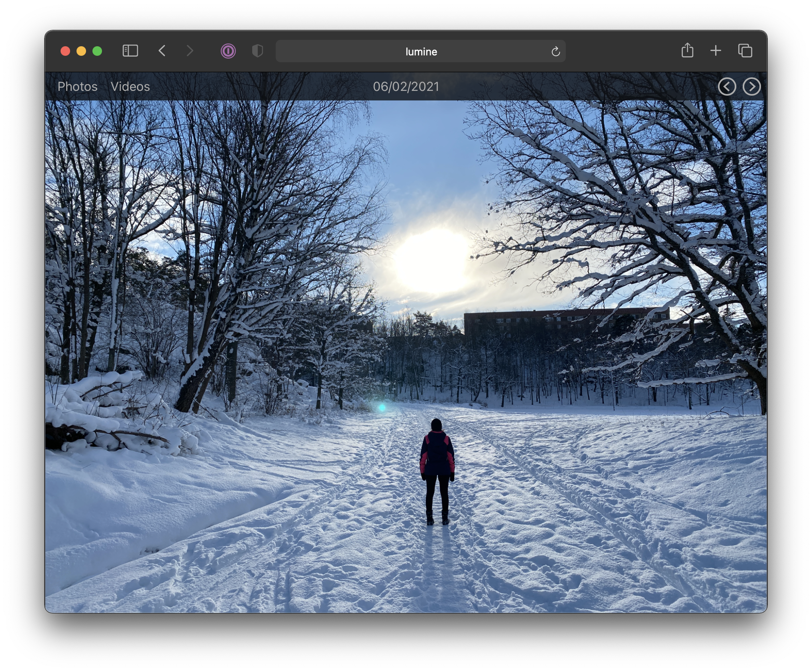Focus the lumine address bar
Screen dimensions: 812x672
(x=421, y=51)
